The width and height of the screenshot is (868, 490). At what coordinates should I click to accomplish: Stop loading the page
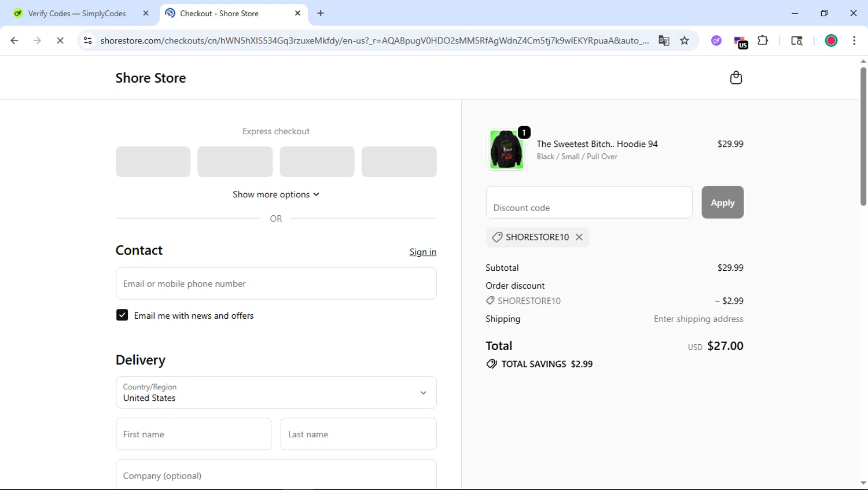[x=60, y=40]
